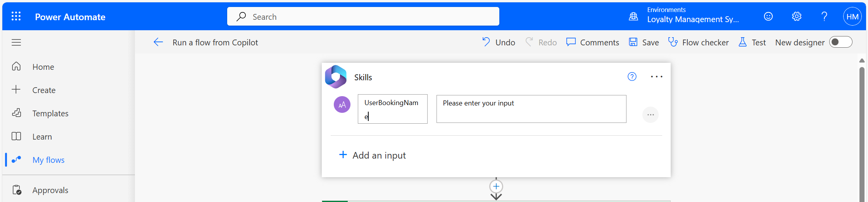
Task: Click the Skills trigger help icon
Action: click(632, 77)
